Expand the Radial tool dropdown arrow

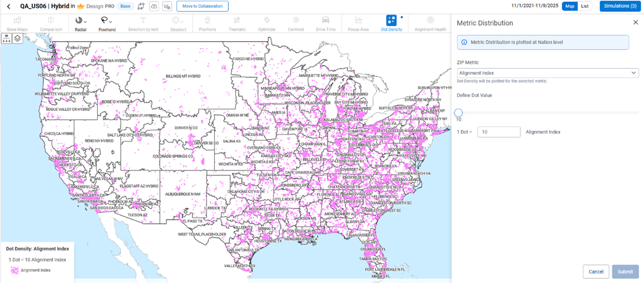(85, 21)
